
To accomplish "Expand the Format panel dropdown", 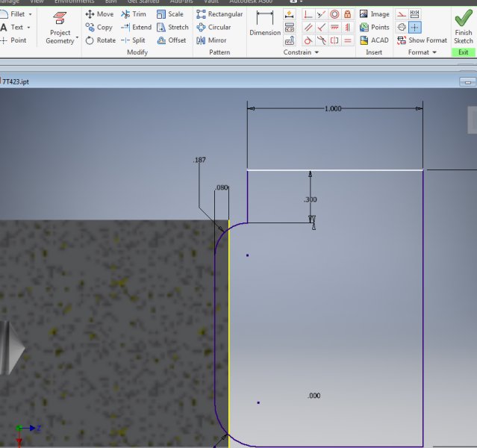I will tap(433, 52).
